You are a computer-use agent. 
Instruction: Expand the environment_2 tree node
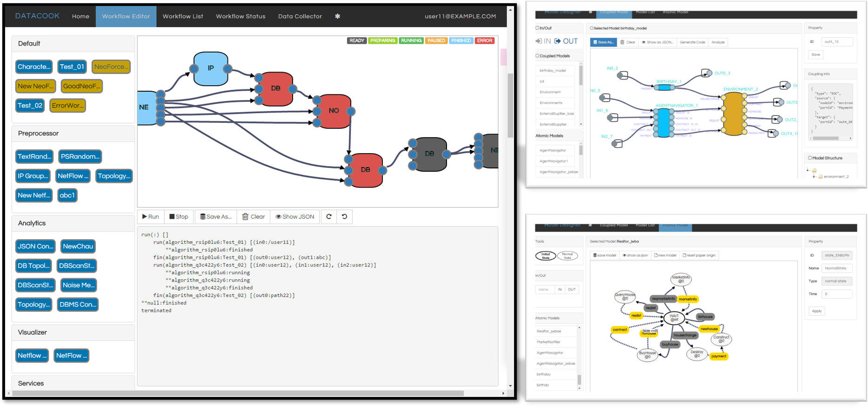pos(814,177)
